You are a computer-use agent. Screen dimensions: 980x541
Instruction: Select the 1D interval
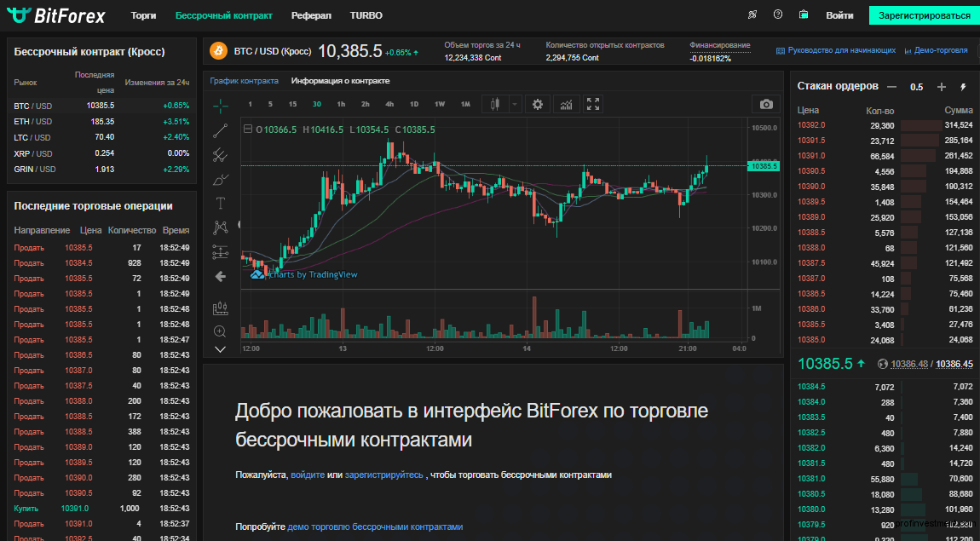point(414,104)
